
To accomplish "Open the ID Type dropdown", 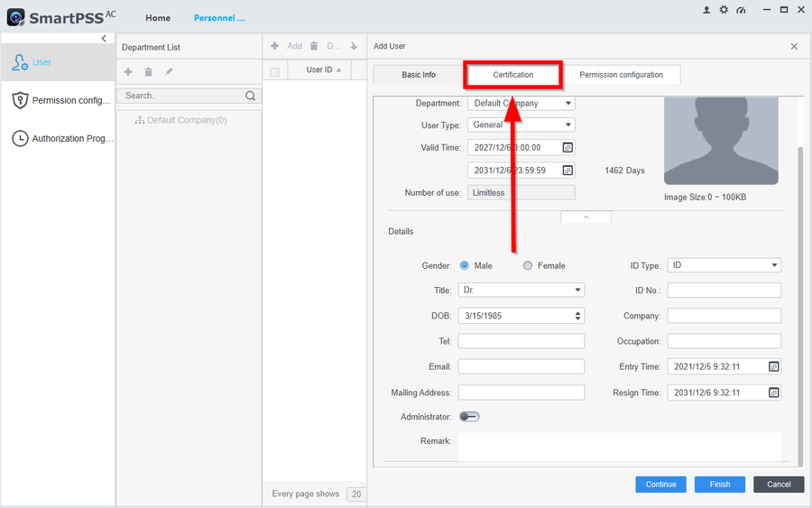I will [x=724, y=265].
